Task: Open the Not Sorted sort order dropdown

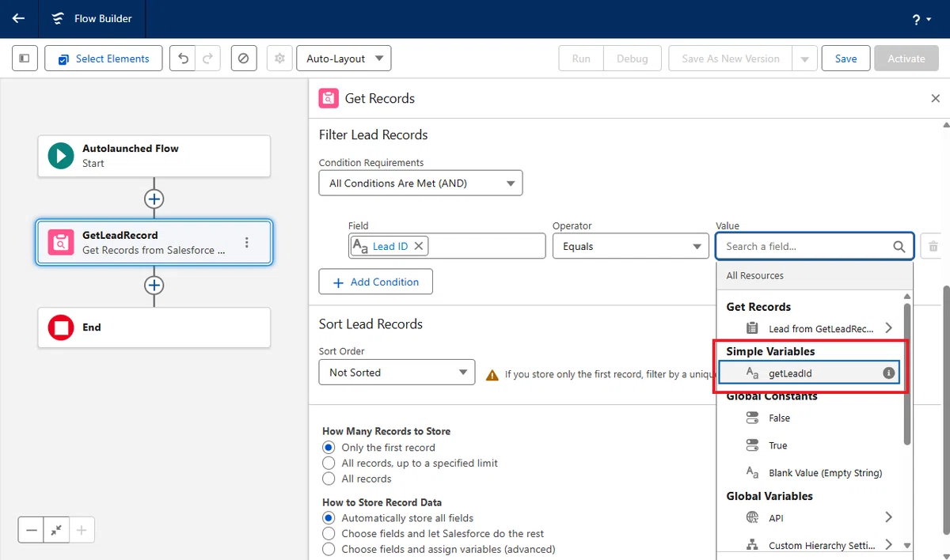Action: [x=397, y=373]
